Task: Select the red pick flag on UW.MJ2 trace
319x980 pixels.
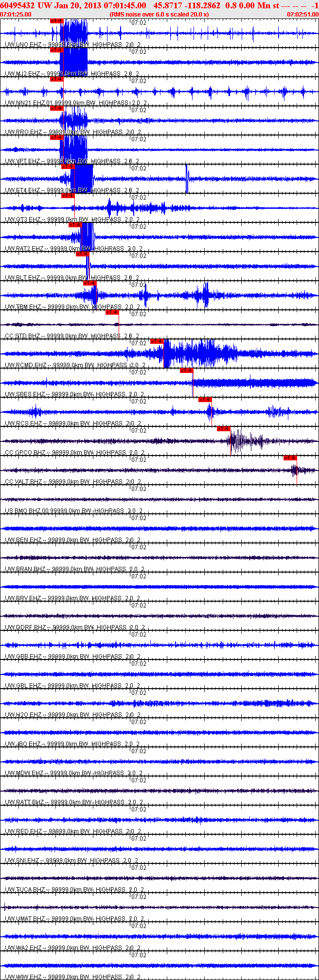Action: tap(57, 50)
